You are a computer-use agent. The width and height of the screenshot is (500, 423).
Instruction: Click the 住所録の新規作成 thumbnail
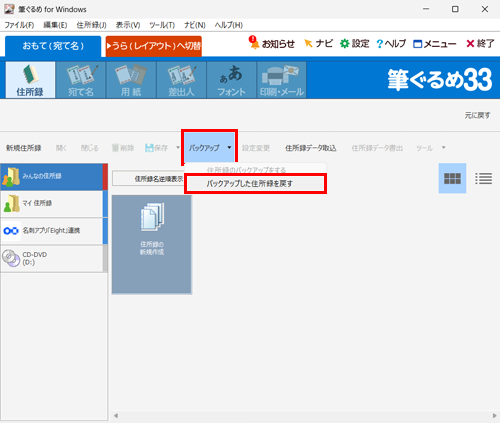[x=152, y=244]
